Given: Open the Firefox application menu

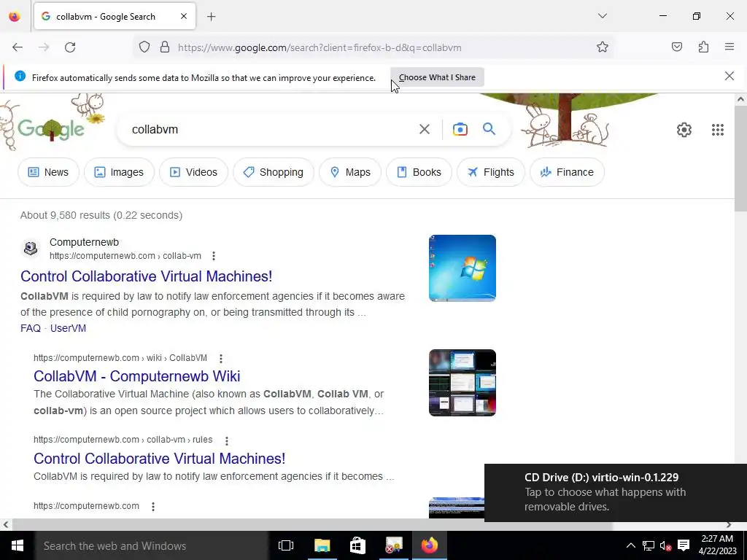Looking at the screenshot, I should coord(729,47).
